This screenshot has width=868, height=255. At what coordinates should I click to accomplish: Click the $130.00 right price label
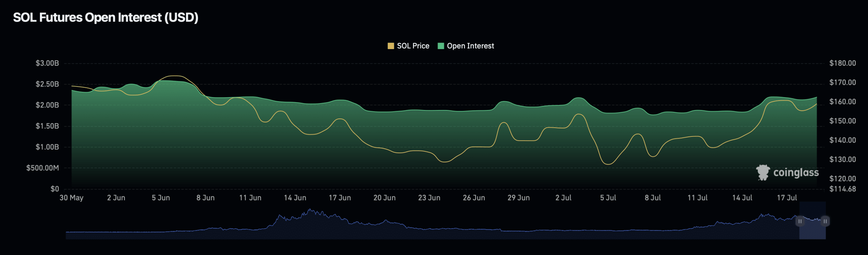843,160
